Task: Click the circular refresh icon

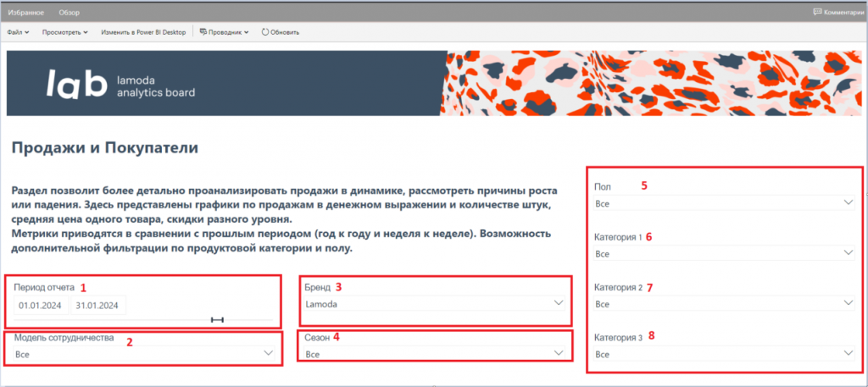Action: coord(265,32)
